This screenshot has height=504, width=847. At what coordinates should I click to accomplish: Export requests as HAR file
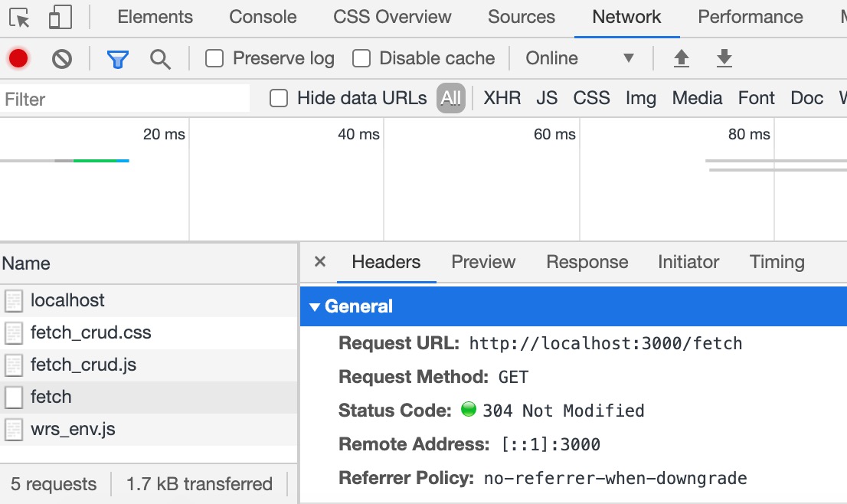[x=724, y=57]
